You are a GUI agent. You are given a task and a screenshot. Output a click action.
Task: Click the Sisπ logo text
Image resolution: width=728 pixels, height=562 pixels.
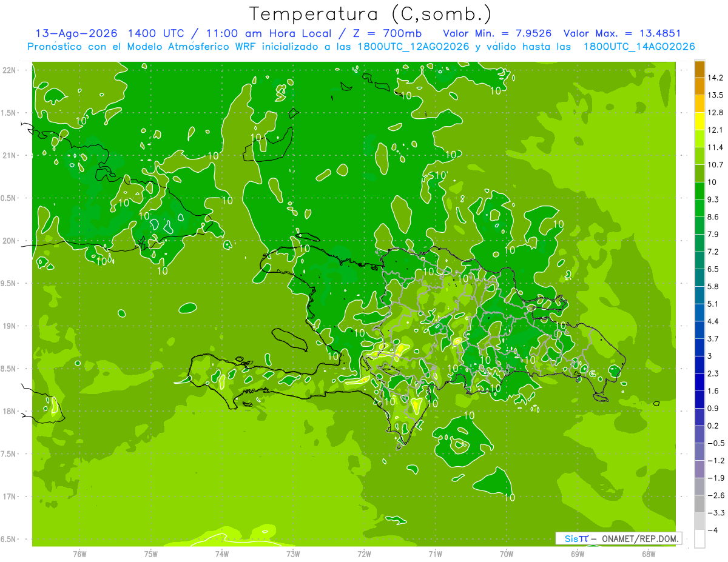pos(576,538)
